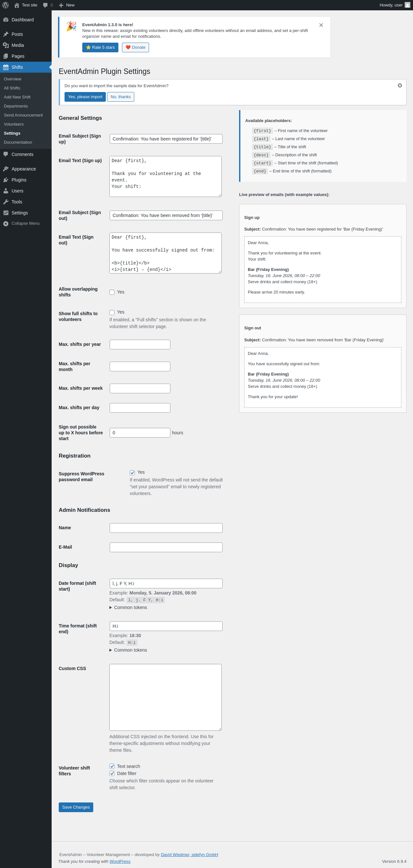The image size is (413, 868).
Task: Uncheck Suppress WordPress password email
Action: click(132, 472)
